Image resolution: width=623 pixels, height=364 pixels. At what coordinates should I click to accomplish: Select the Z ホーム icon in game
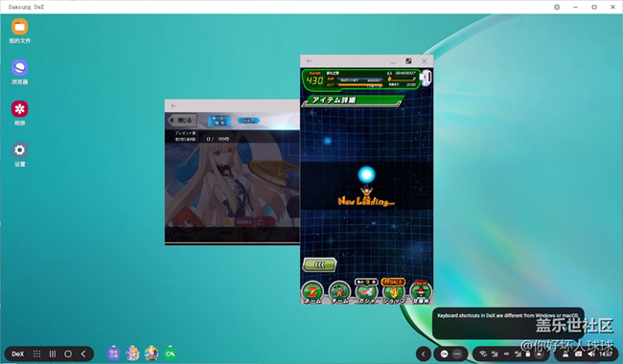point(312,293)
